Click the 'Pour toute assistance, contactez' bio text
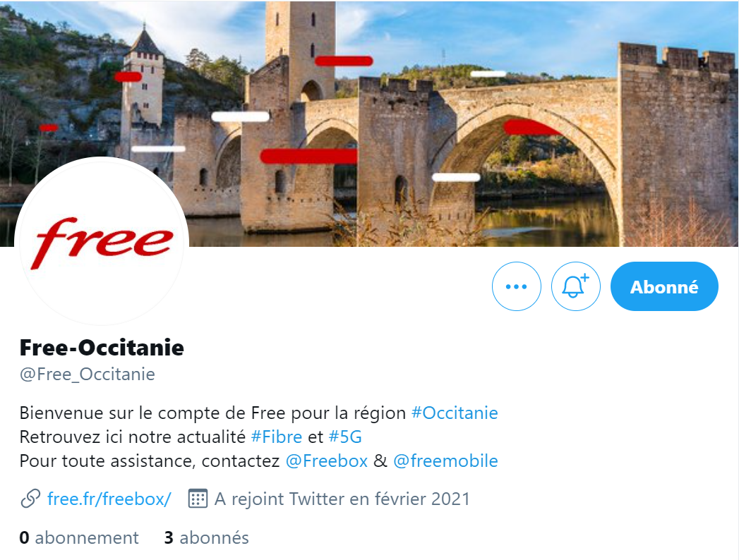The height and width of the screenshot is (560, 739). click(x=150, y=461)
